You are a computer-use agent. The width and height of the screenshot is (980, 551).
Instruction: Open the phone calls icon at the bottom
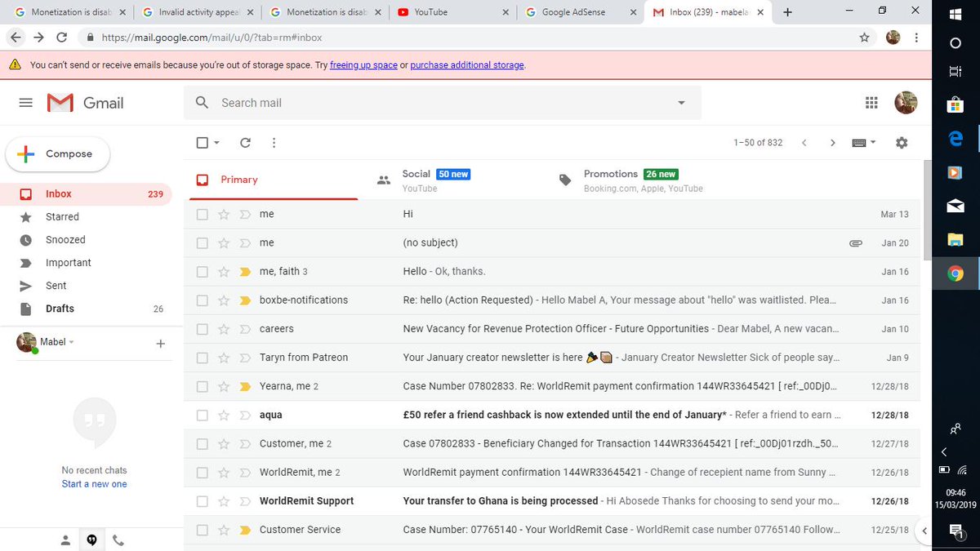(x=118, y=540)
